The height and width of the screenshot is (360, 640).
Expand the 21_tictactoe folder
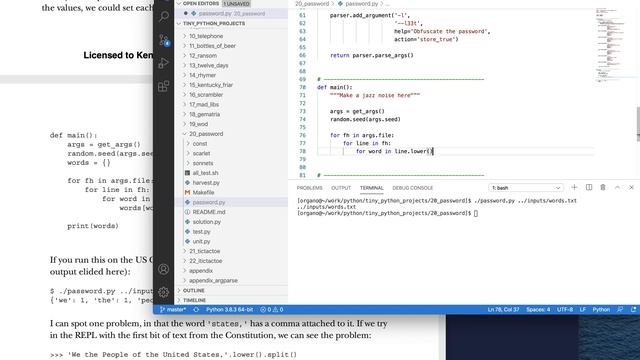pos(204,251)
